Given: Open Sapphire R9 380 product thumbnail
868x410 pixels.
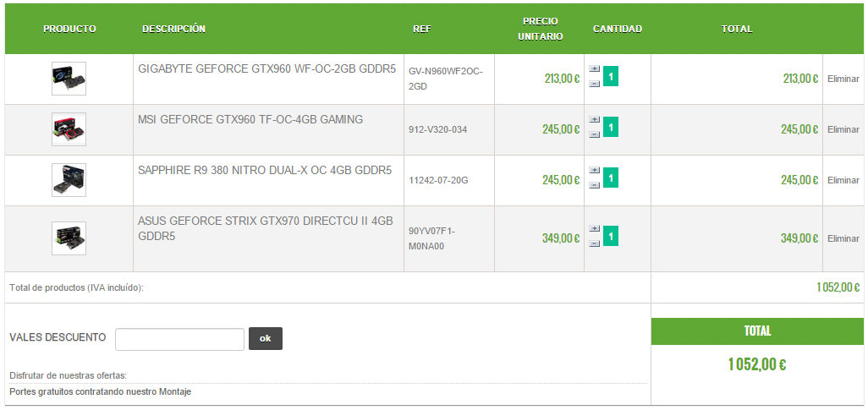Looking at the screenshot, I should pos(69,180).
